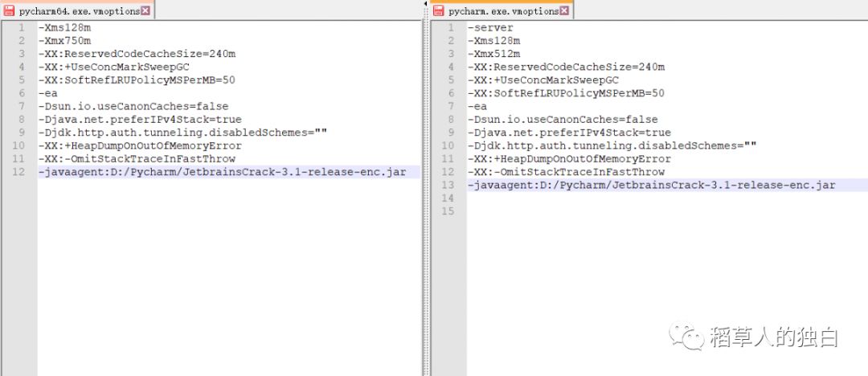The width and height of the screenshot is (868, 376).
Task: Click the -ea line in pycharm.exe pane
Action: point(477,106)
